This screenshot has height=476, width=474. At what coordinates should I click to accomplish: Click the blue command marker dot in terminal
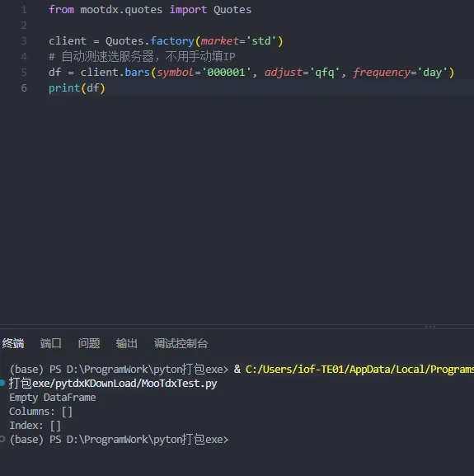[2, 383]
